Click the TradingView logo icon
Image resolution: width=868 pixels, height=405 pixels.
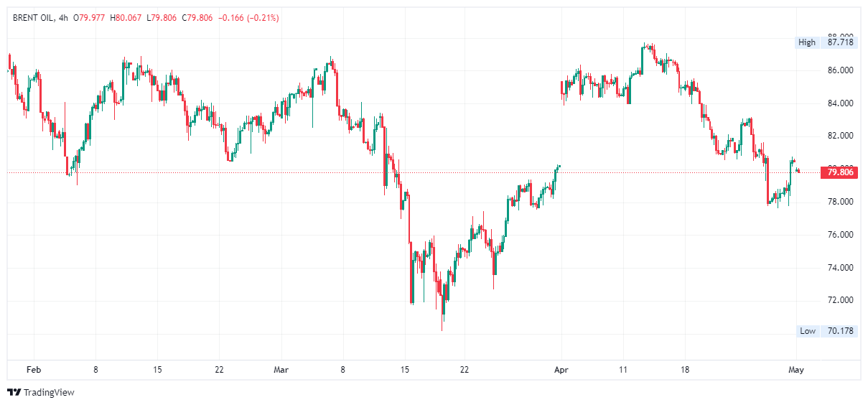coord(14,392)
